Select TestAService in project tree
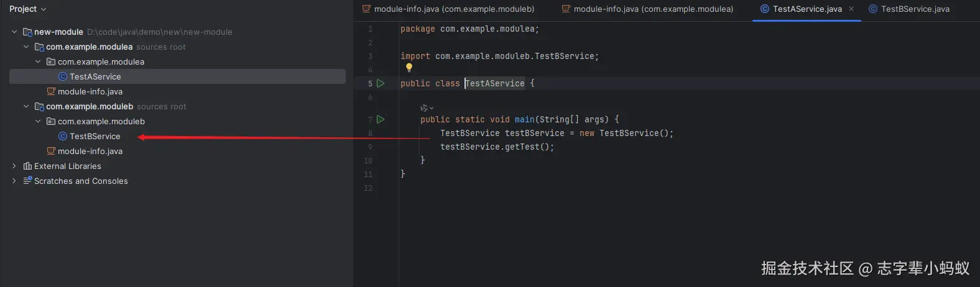The height and width of the screenshot is (287, 980). [x=95, y=76]
